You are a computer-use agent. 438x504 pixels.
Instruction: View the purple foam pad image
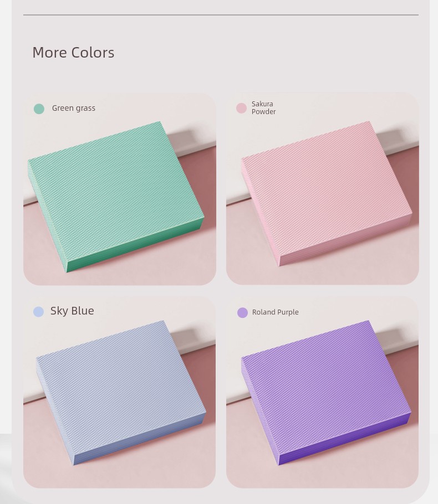tap(326, 393)
